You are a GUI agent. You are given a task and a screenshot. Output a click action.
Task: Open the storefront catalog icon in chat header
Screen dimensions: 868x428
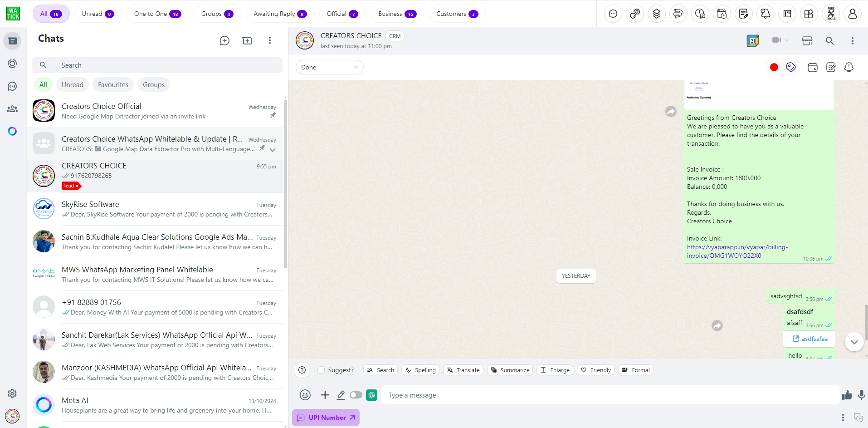(x=807, y=41)
